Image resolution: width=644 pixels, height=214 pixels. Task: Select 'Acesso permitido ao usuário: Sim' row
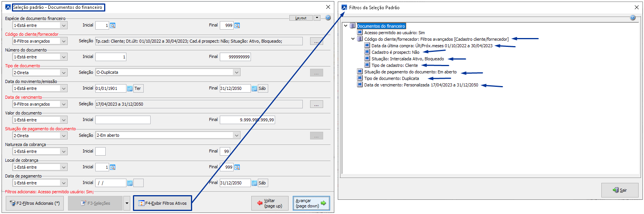395,33
